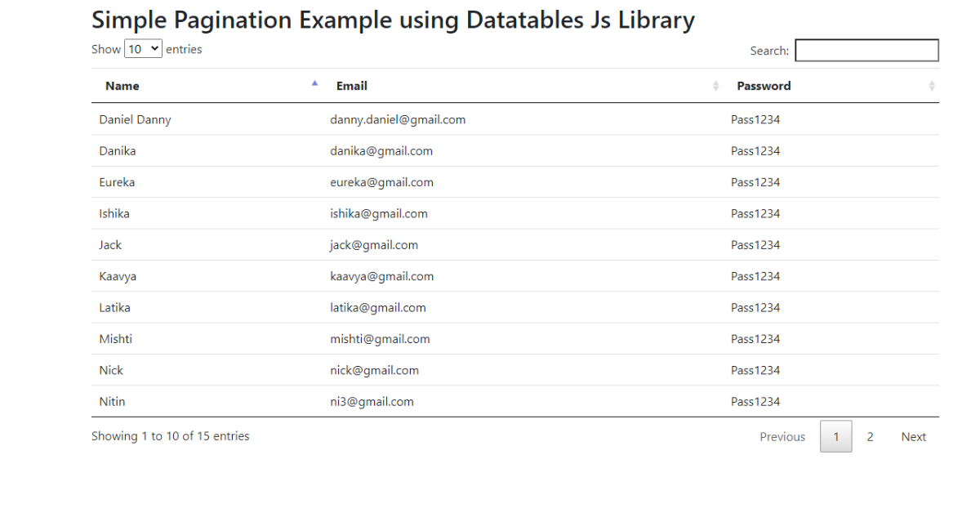The image size is (980, 513).
Task: Select the Jack row name cell
Action: pos(207,245)
